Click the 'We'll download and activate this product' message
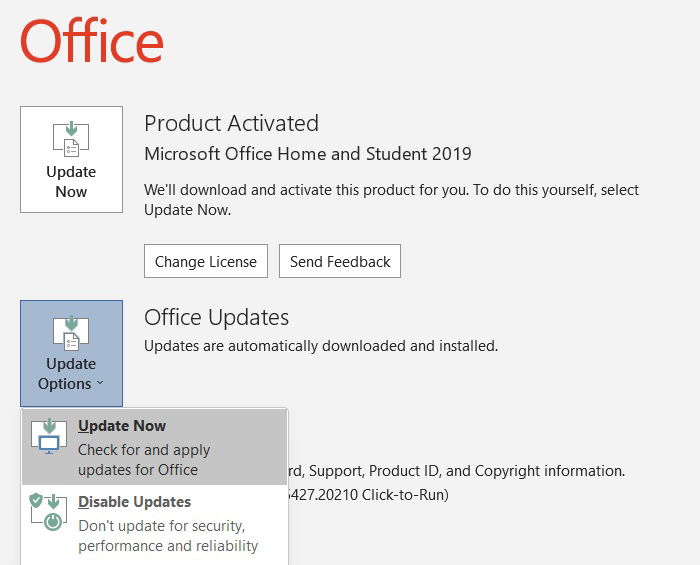Image resolution: width=700 pixels, height=565 pixels. pyautogui.click(x=391, y=199)
